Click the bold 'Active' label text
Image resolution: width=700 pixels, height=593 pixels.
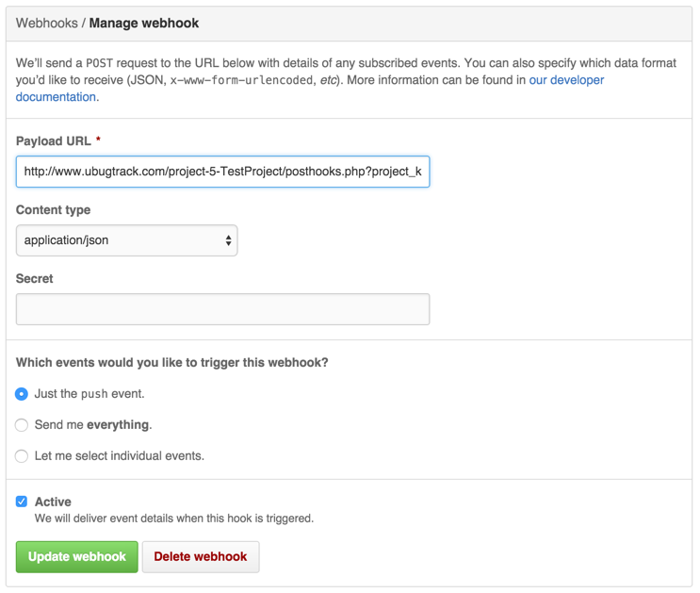pos(53,502)
